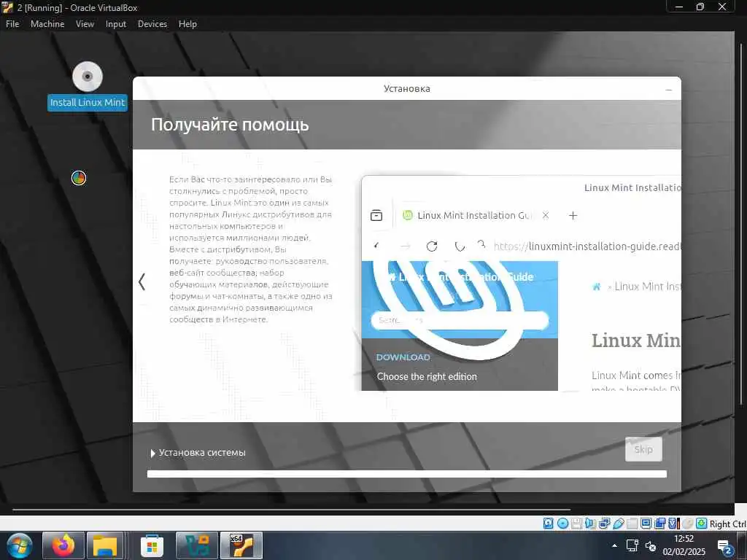This screenshot has width=747, height=560.
Task: Open the Windows Start menu
Action: [x=20, y=546]
